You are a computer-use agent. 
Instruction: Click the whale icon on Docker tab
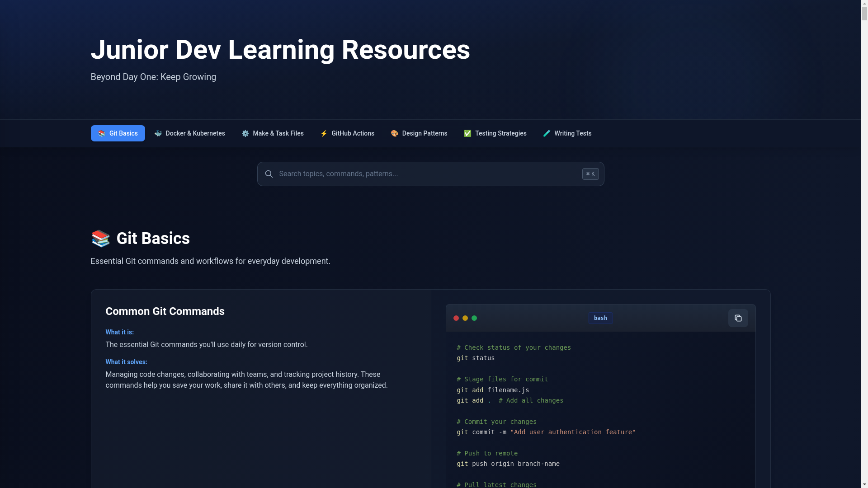pyautogui.click(x=158, y=133)
